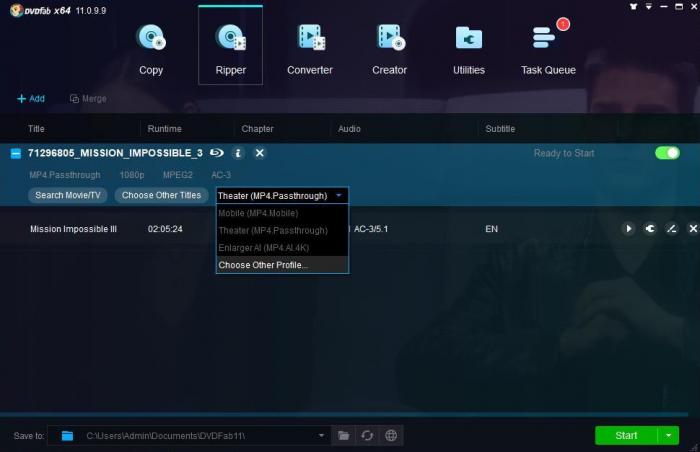Viewport: 700px width, 452px height.
Task: Click the 1080p resolution label
Action: click(x=132, y=175)
